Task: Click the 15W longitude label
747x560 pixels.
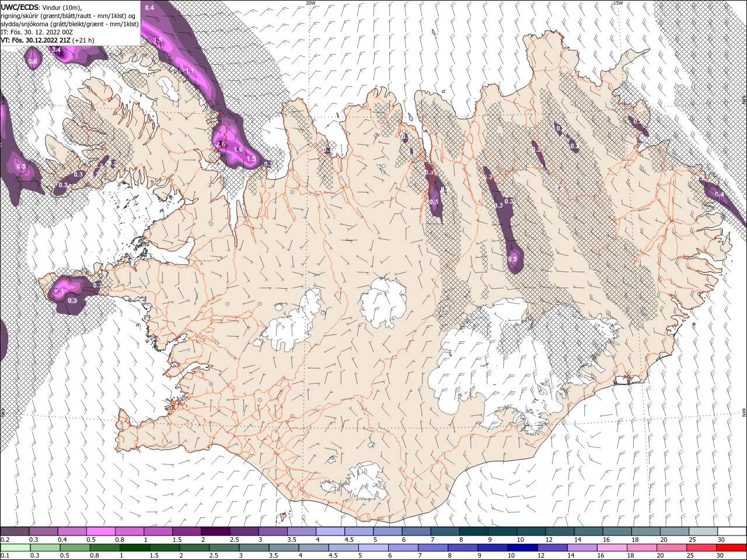Action: pyautogui.click(x=619, y=3)
